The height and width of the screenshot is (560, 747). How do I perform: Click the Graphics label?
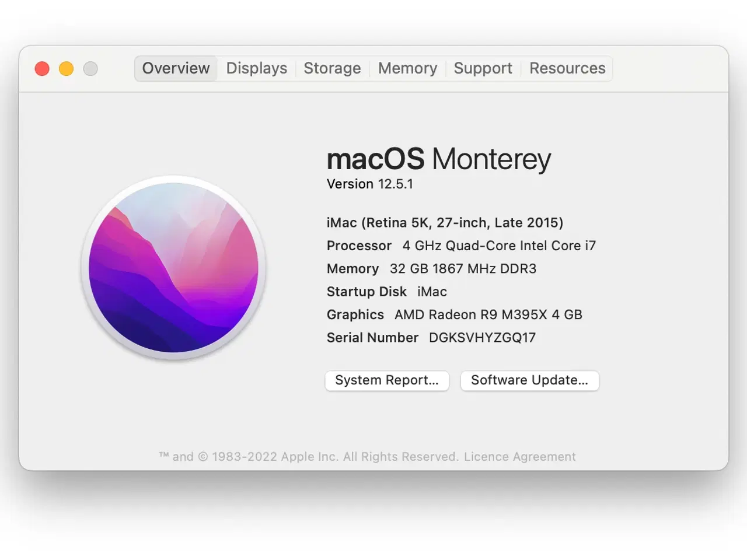(x=355, y=315)
